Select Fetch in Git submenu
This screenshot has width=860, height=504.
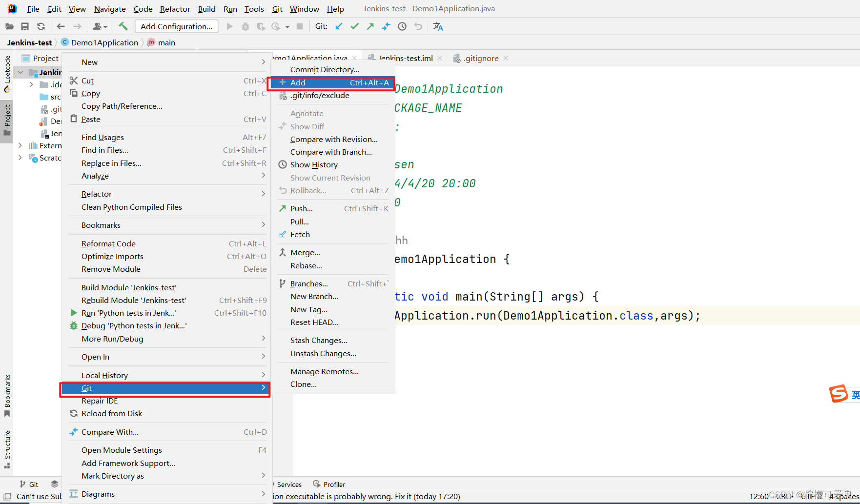333,234
